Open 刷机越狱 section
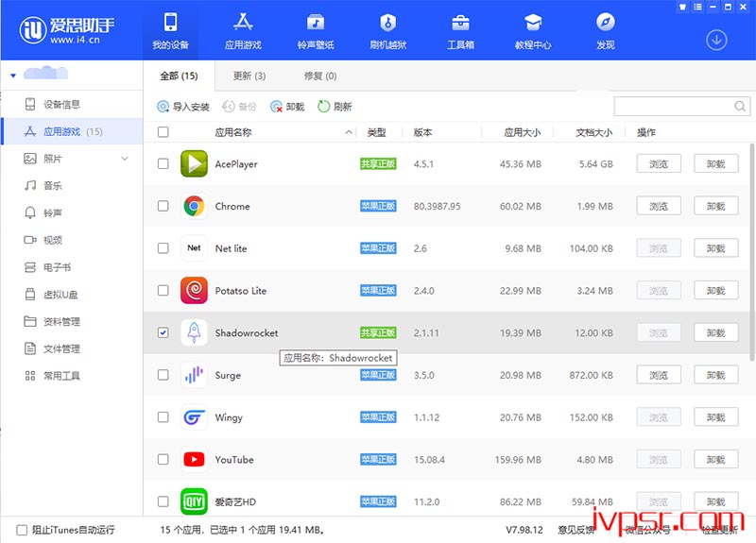The height and width of the screenshot is (543, 756). click(x=388, y=31)
